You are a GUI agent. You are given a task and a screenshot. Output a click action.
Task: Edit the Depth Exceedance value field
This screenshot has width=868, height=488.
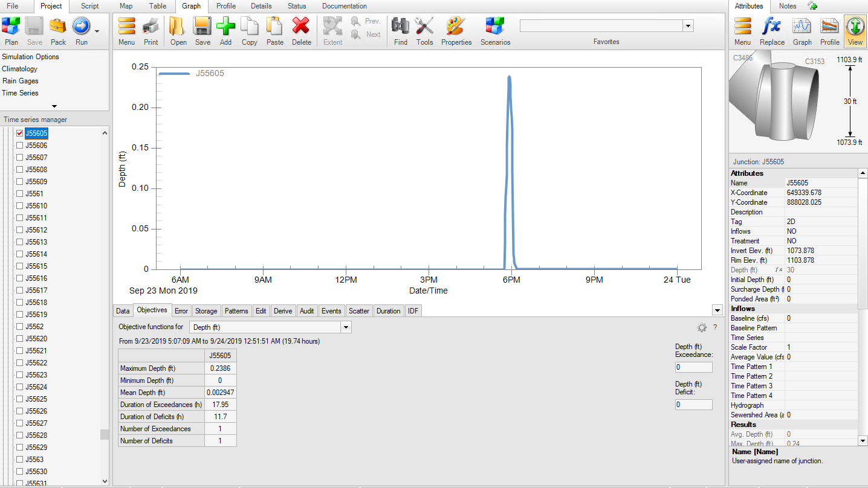pyautogui.click(x=693, y=367)
